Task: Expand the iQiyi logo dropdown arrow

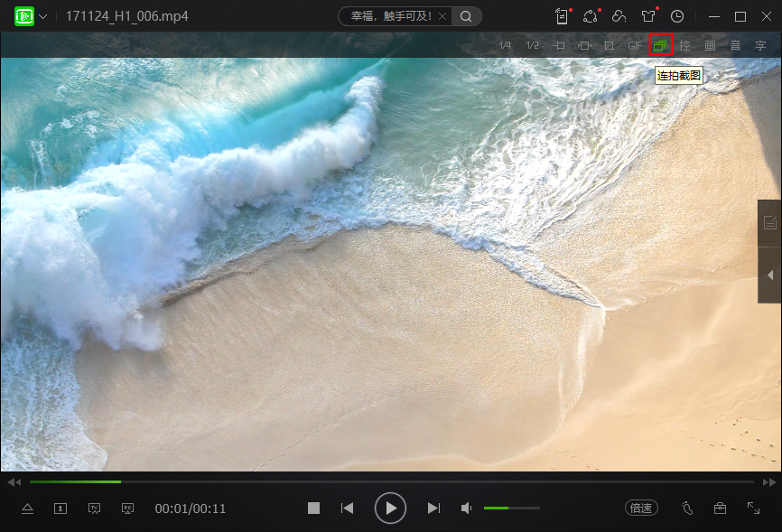Action: [43, 16]
